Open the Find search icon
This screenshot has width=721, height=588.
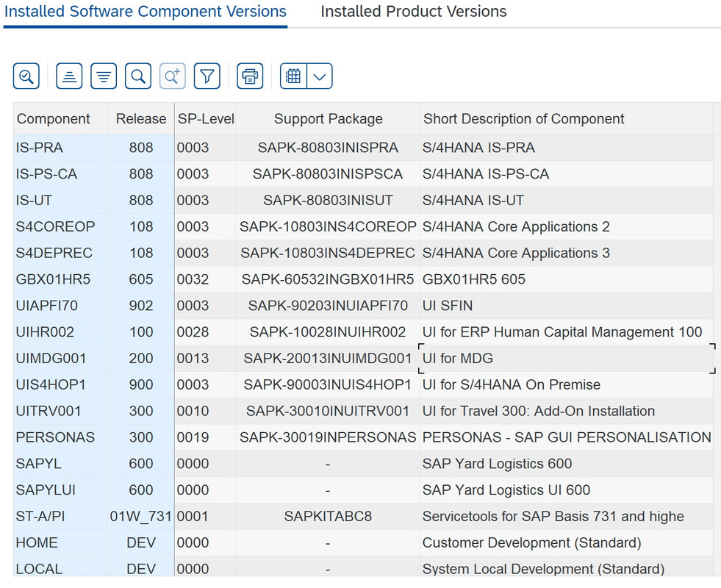(x=138, y=76)
